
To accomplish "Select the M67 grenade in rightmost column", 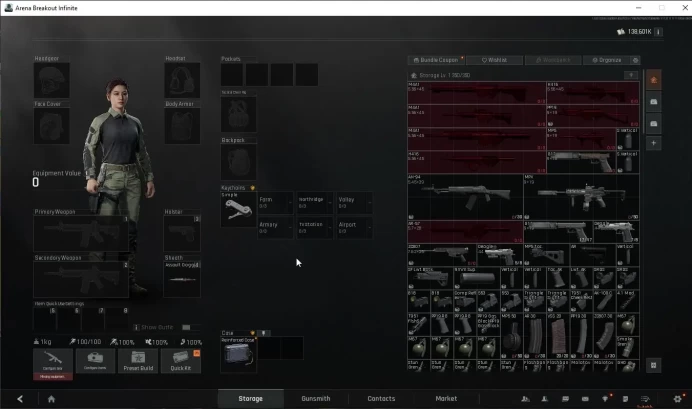I will coord(627,324).
